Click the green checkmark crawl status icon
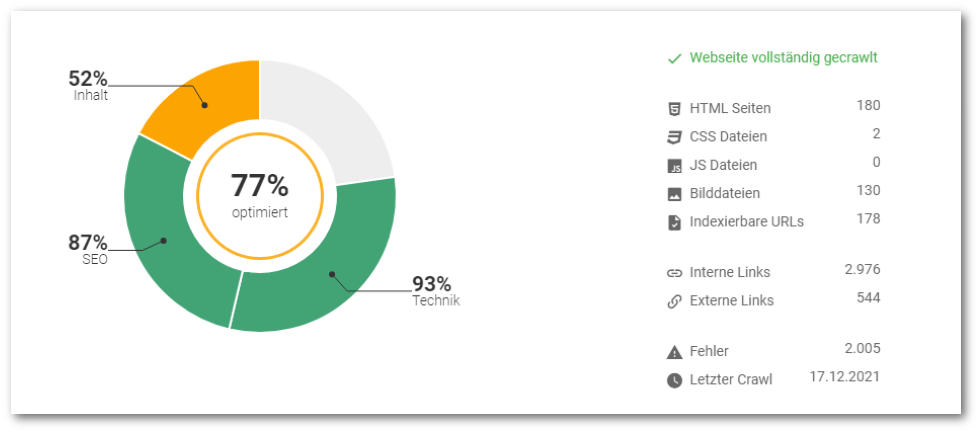Screen dimensions: 980x433 [674, 58]
